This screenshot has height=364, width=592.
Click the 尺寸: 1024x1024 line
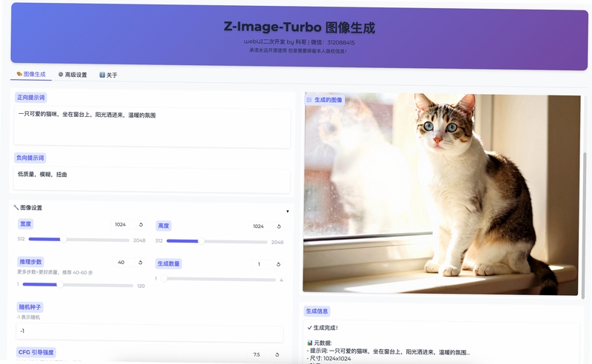click(x=329, y=358)
